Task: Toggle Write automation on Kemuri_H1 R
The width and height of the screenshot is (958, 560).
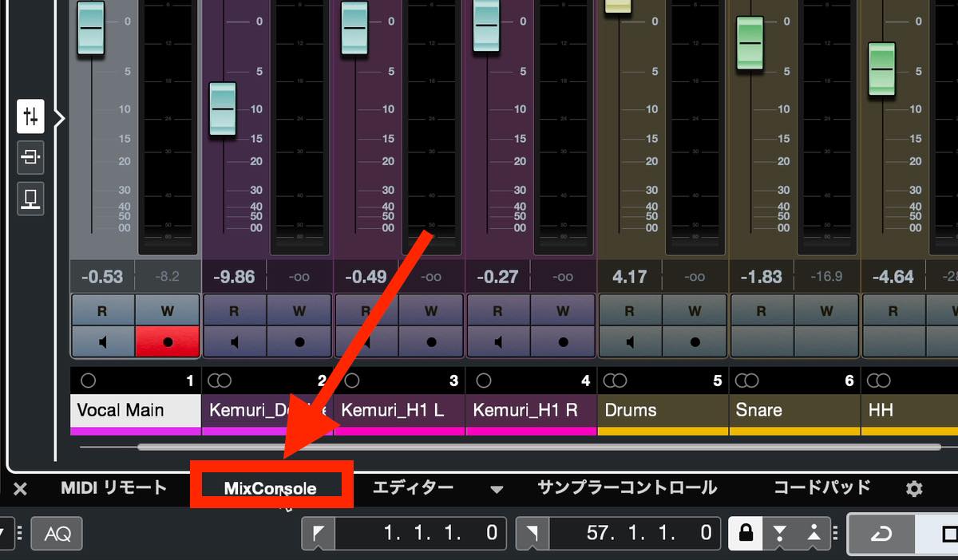Action: point(563,310)
